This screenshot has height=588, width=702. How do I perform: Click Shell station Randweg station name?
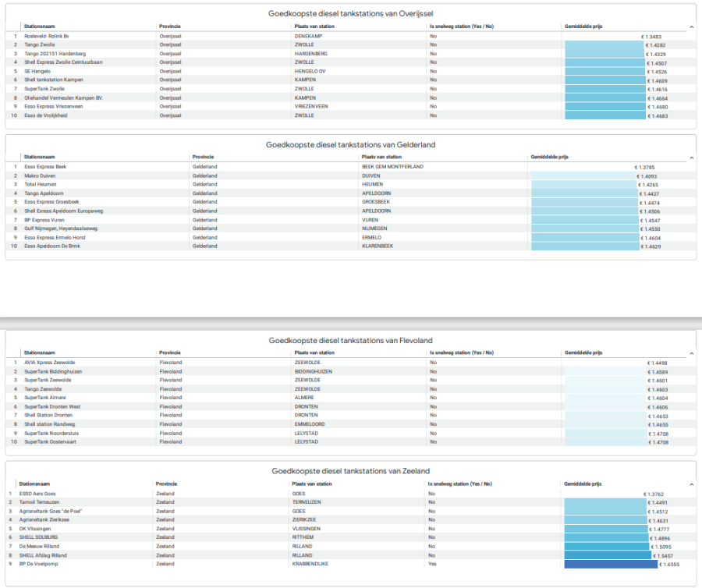pos(49,424)
